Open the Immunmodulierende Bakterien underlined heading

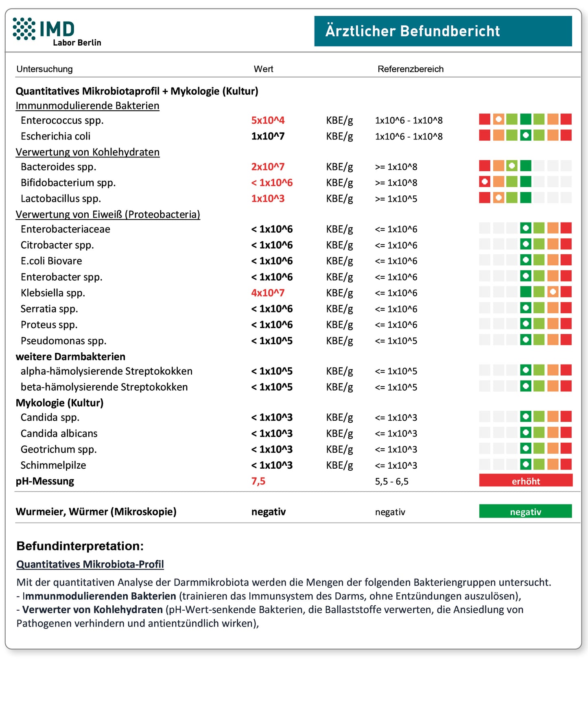[x=87, y=106]
